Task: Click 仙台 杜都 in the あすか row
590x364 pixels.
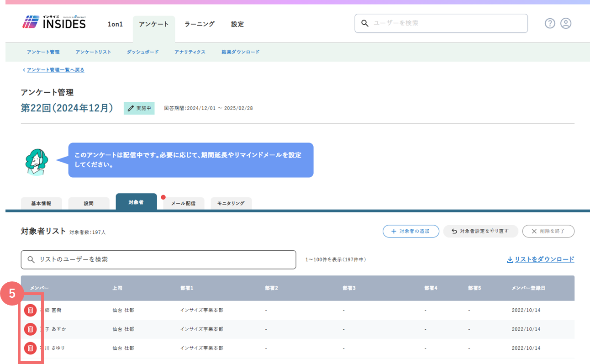Action: click(x=123, y=329)
